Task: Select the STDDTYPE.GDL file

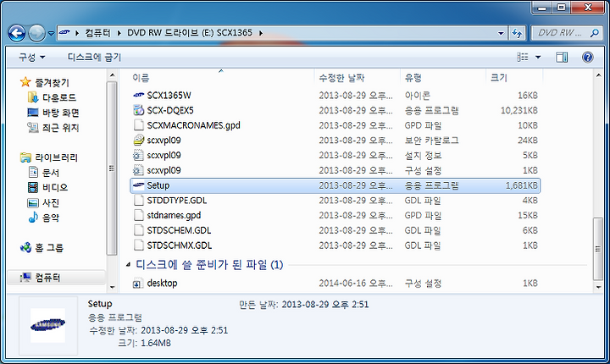Action: point(335,201)
